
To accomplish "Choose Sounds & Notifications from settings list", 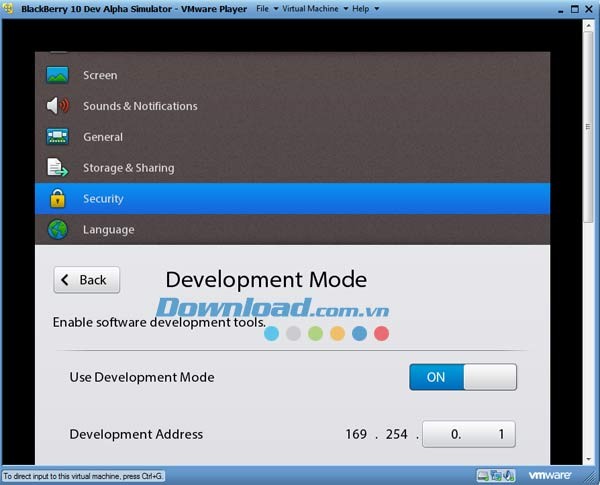I will [x=140, y=106].
